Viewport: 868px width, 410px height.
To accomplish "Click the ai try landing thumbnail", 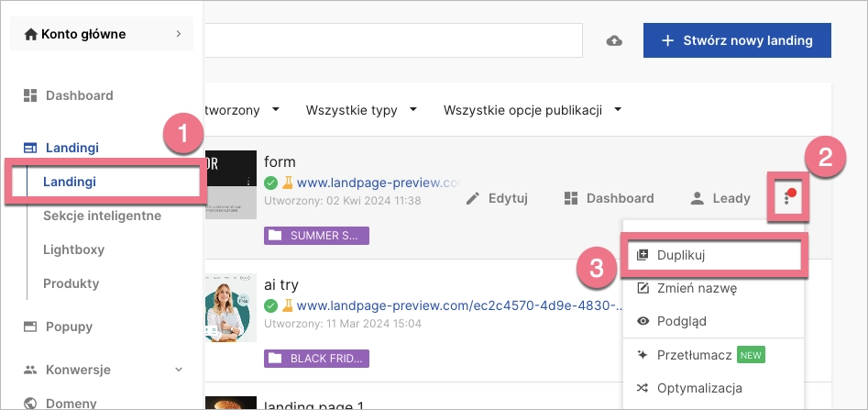I will coord(231,307).
